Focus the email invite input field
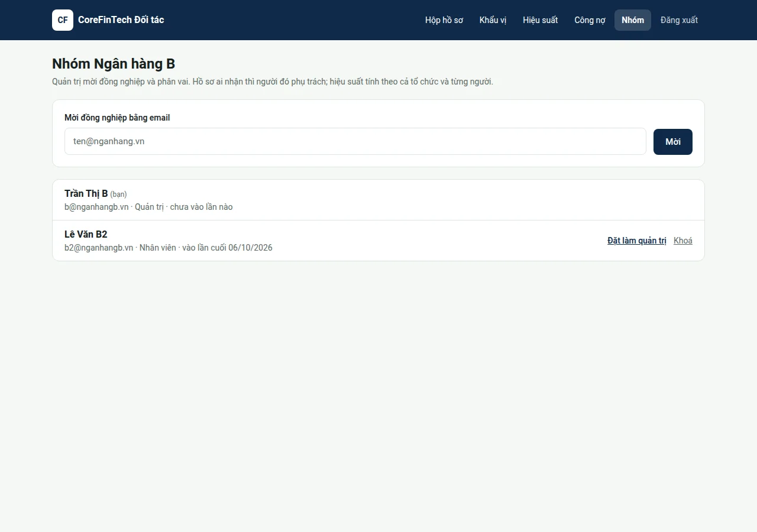 pos(355,141)
